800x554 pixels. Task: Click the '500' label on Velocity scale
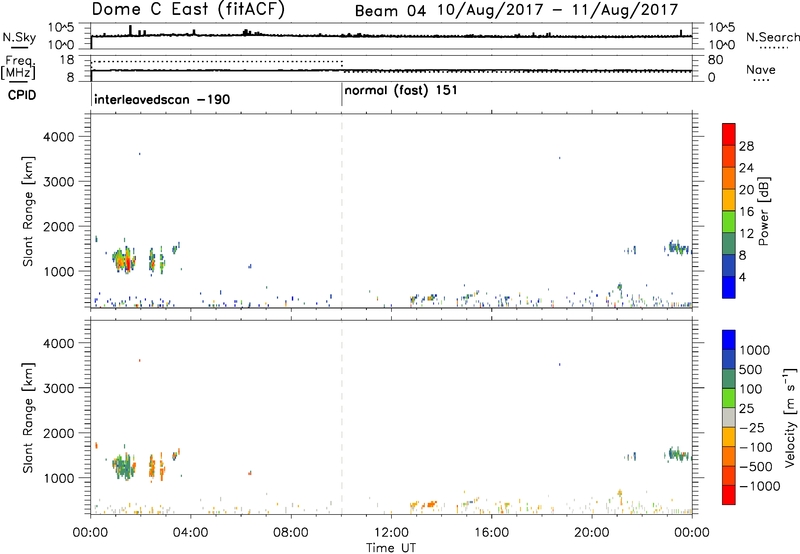tap(751, 369)
